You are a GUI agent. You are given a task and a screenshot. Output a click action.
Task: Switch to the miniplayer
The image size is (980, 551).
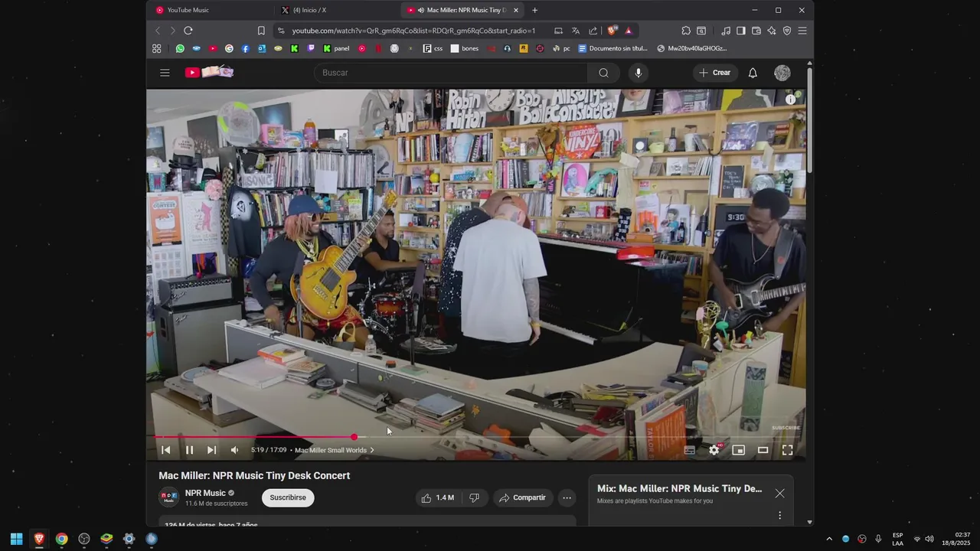click(738, 450)
